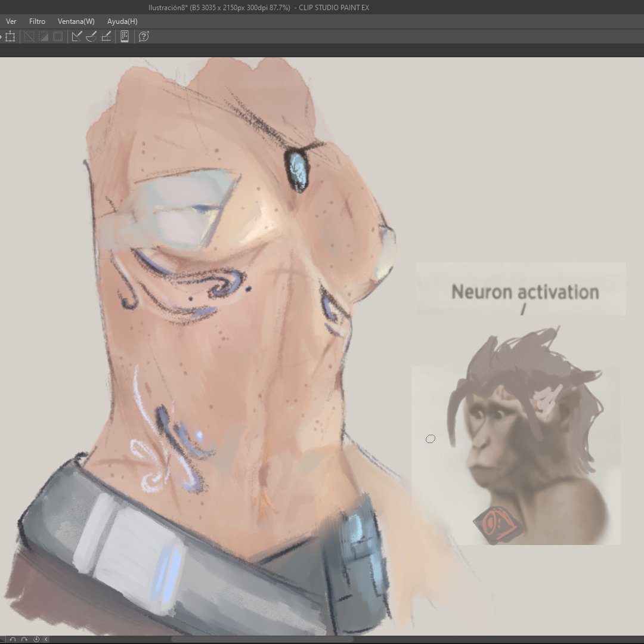This screenshot has height=644, width=644.
Task: Toggle show selection border icon
Action: click(58, 36)
